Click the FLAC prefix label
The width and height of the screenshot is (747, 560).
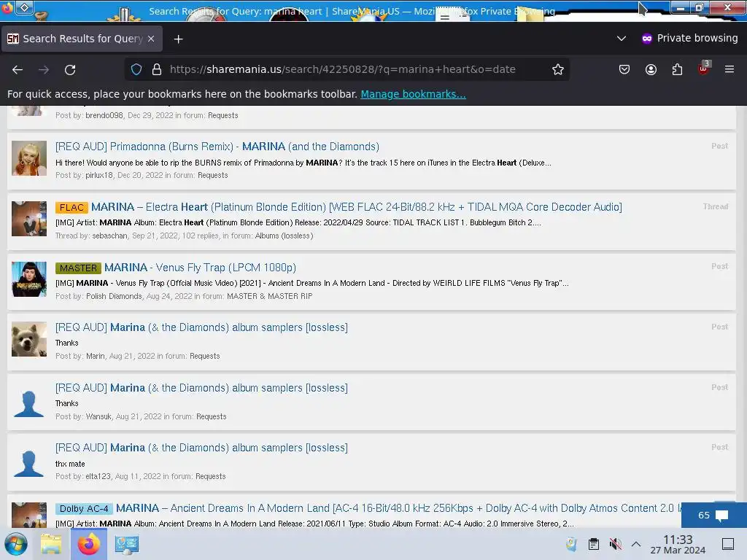72,208
